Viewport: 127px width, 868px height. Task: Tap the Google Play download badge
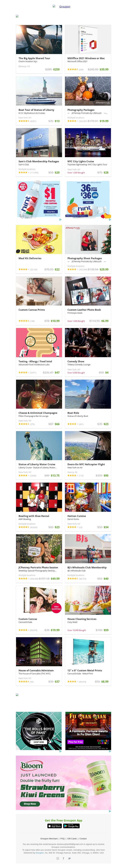tap(72, 826)
